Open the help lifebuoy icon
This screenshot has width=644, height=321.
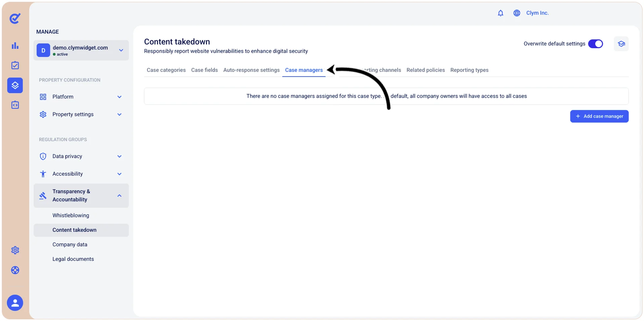15,270
